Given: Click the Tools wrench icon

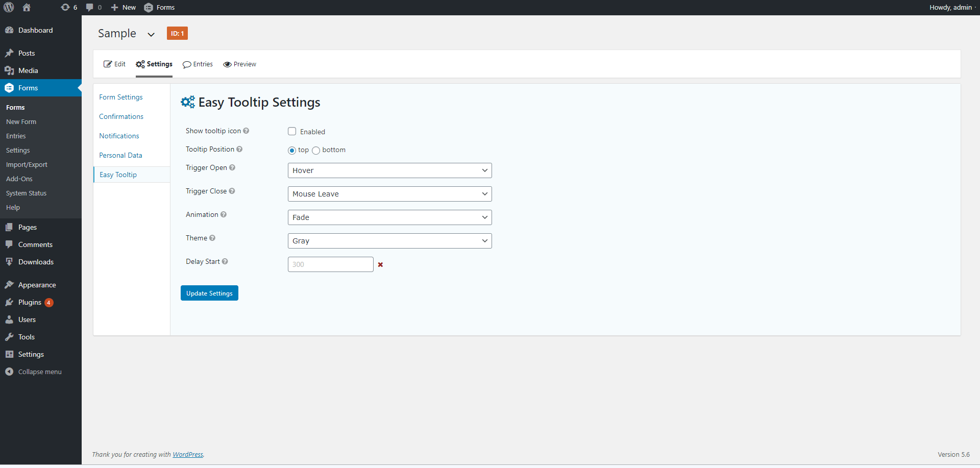Looking at the screenshot, I should [x=9, y=337].
